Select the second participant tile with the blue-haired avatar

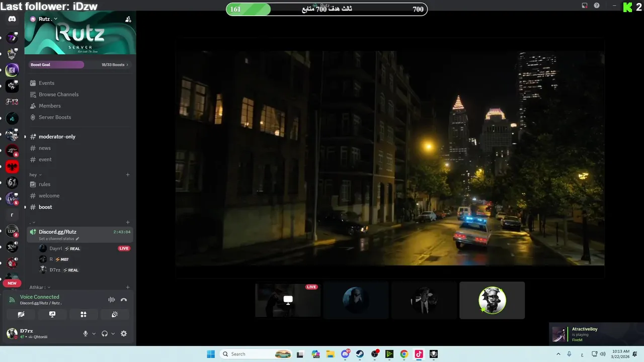click(356, 300)
